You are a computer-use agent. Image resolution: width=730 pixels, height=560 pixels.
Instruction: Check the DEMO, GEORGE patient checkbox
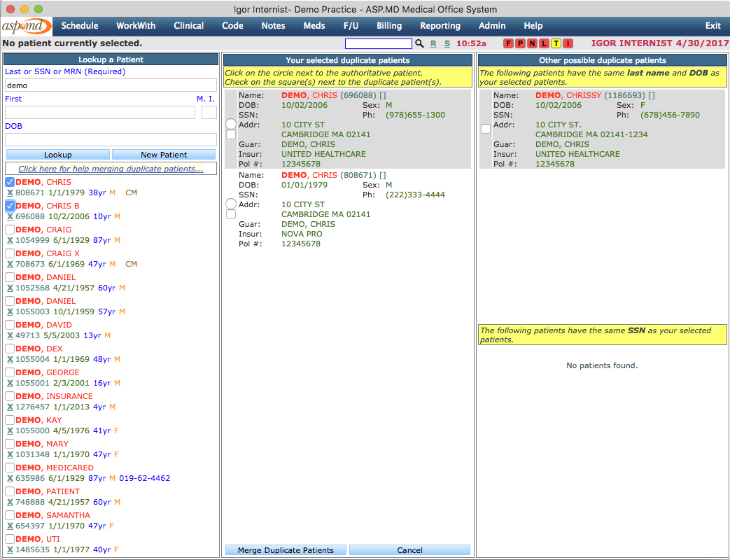tap(10, 373)
